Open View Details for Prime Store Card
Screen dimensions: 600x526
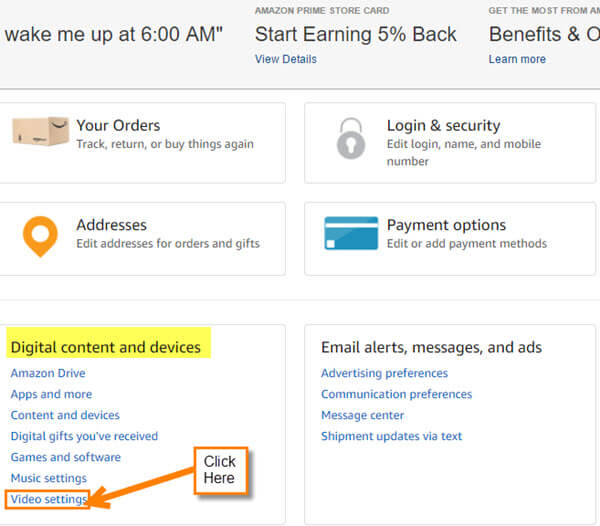(286, 59)
